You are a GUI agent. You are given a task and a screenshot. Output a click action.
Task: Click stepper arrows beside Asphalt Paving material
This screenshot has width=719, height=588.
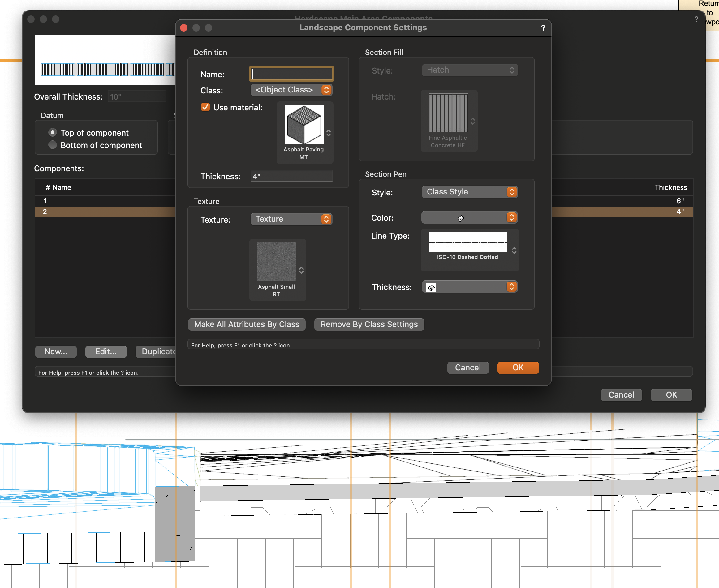click(328, 133)
